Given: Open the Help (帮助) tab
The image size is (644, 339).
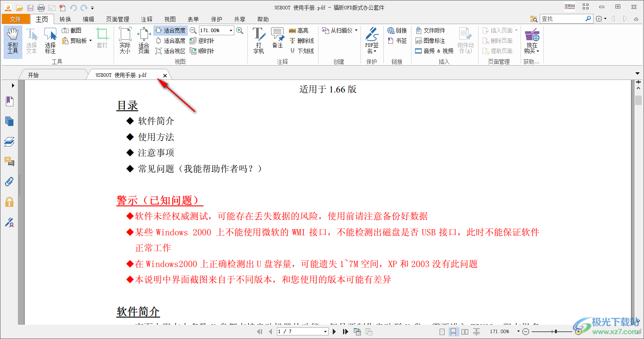Looking at the screenshot, I should [x=263, y=19].
